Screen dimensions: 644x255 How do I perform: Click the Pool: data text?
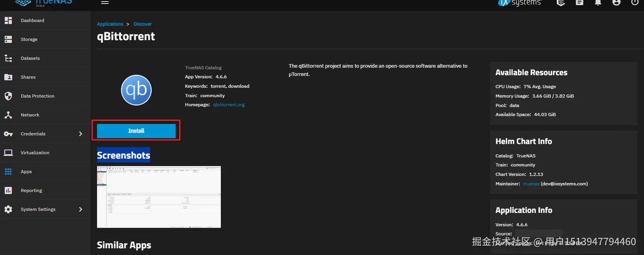[x=507, y=105]
